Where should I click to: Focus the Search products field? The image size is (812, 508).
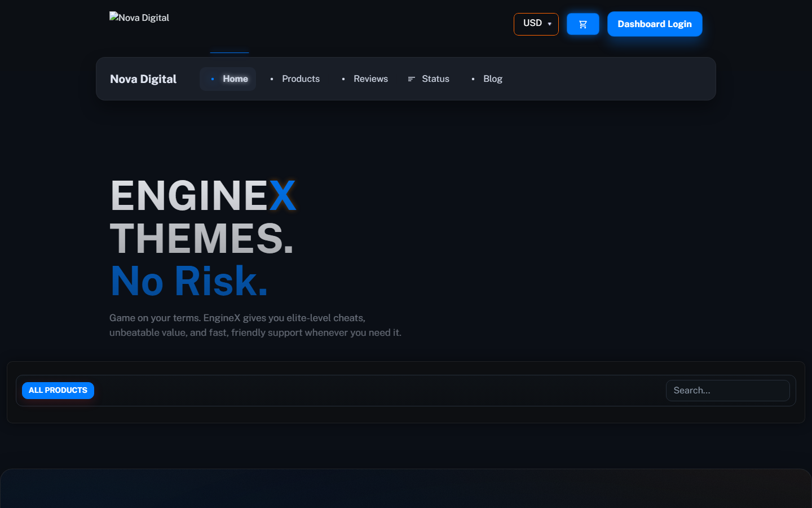pyautogui.click(x=728, y=391)
